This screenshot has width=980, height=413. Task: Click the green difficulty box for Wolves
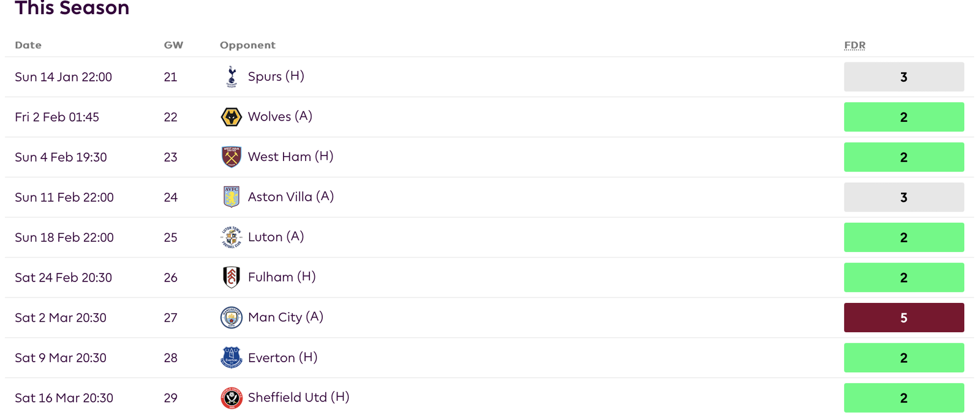pyautogui.click(x=903, y=117)
